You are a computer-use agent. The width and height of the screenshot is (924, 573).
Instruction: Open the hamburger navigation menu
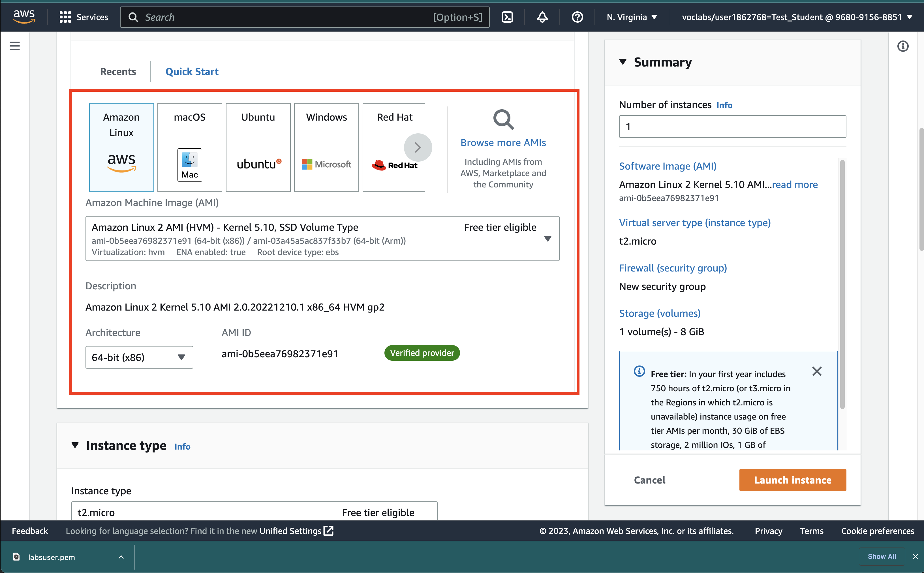(15, 46)
